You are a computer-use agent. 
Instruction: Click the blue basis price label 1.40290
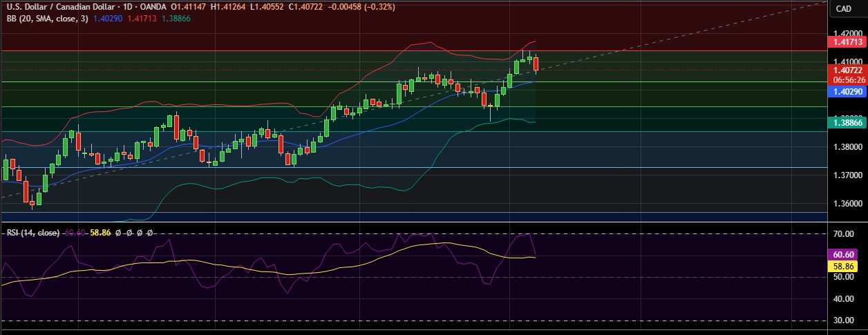pyautogui.click(x=847, y=91)
